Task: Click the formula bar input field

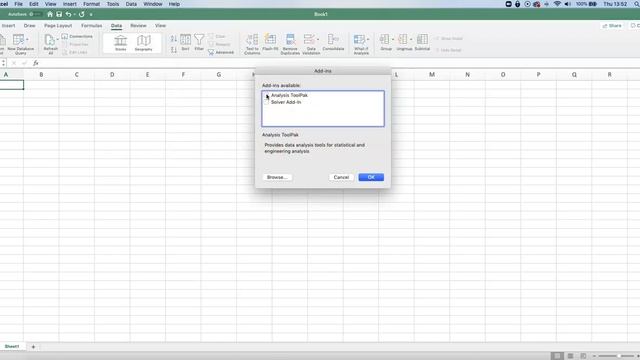Action: pyautogui.click(x=339, y=63)
